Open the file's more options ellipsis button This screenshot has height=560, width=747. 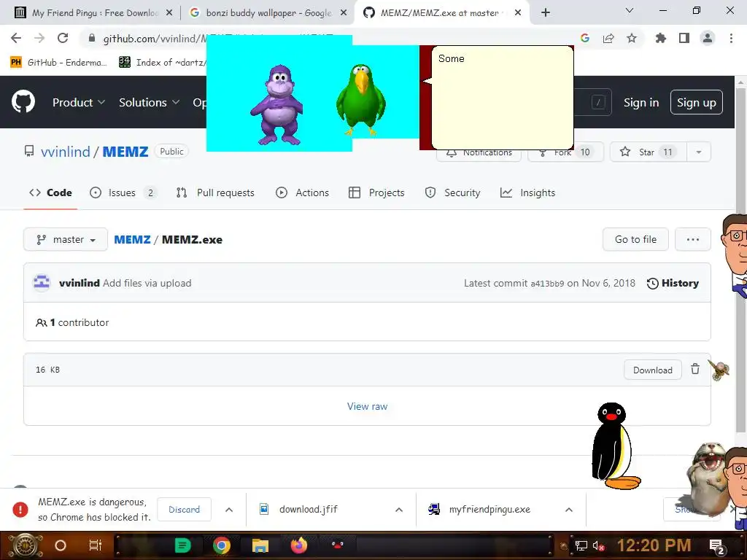[x=693, y=239]
